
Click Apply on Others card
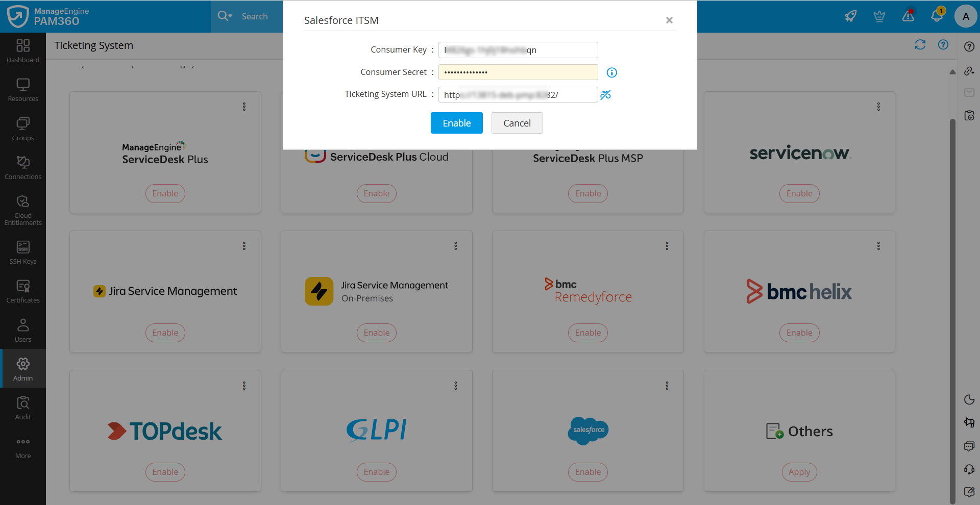pyautogui.click(x=799, y=472)
